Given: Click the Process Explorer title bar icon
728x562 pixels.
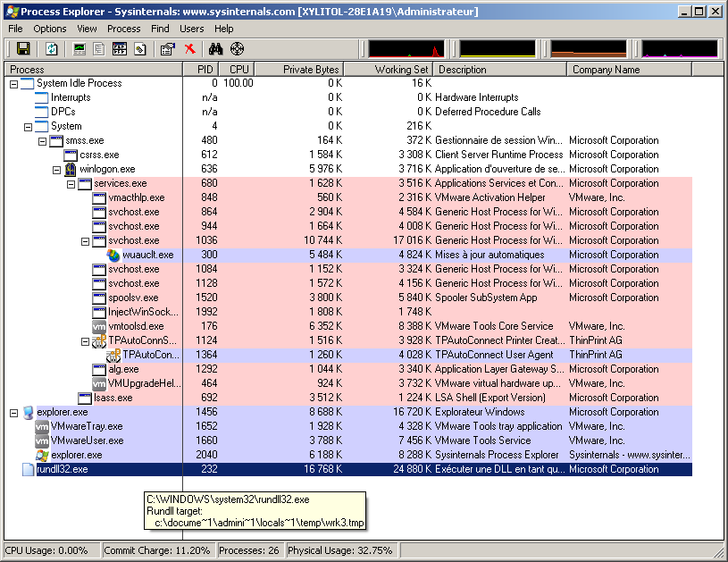Looking at the screenshot, I should (12, 11).
